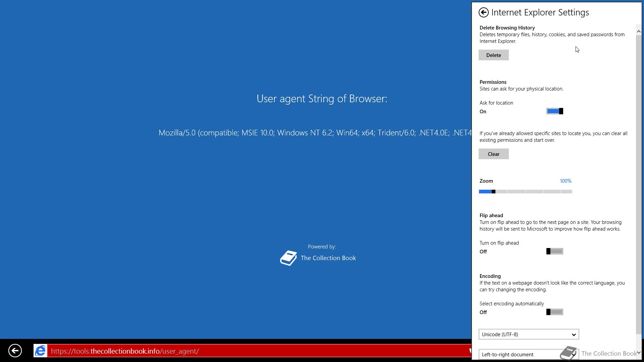Open the Unicode (UTF-8) encoding dropdown
This screenshot has height=362, width=644.
[x=529, y=334]
